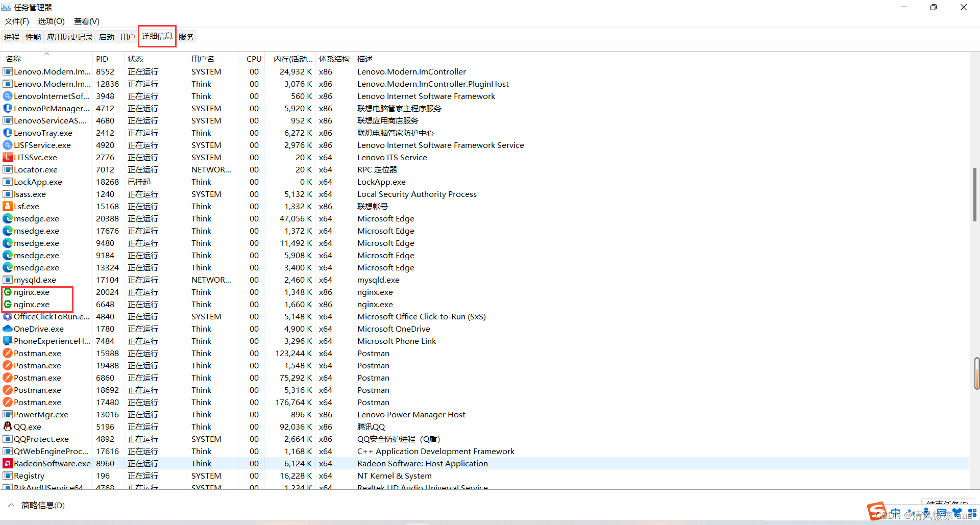Click memory value 123,244 K

pos(293,353)
